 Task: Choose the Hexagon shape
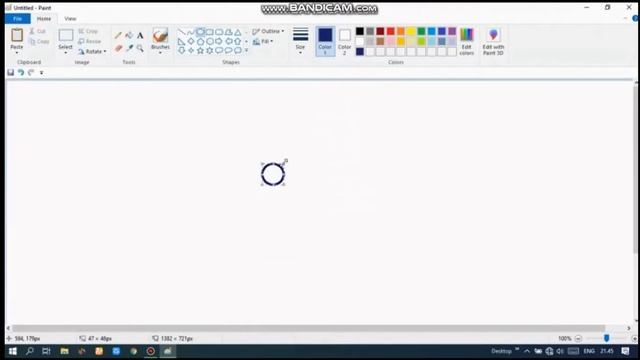210,41
